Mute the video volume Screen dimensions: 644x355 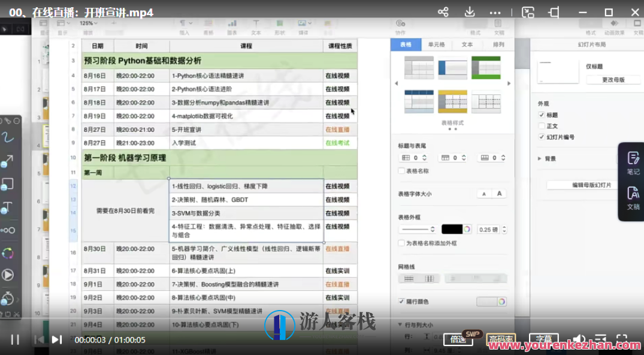(x=579, y=339)
